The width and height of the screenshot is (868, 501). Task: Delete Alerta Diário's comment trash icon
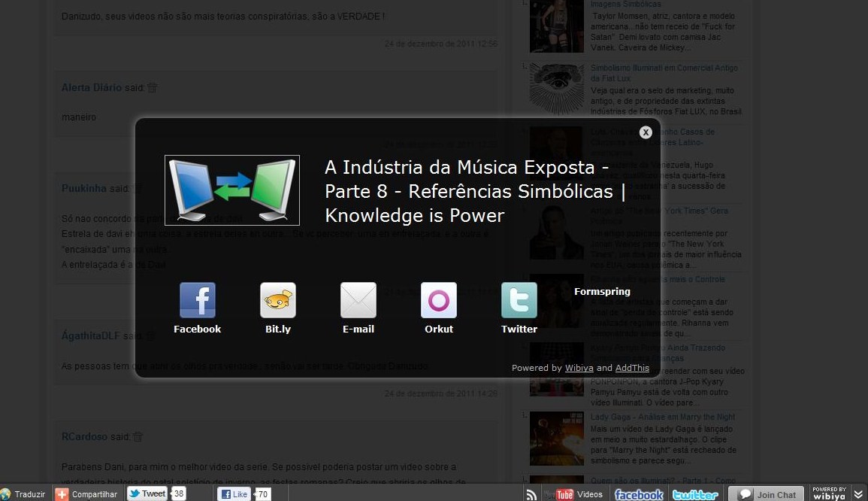click(153, 87)
